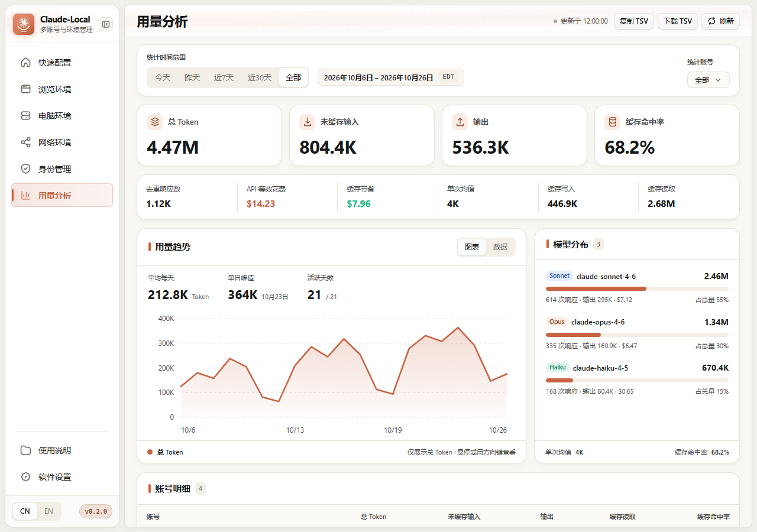Click the shield icon beside 身份管理
The height and width of the screenshot is (532, 757).
pyautogui.click(x=25, y=169)
